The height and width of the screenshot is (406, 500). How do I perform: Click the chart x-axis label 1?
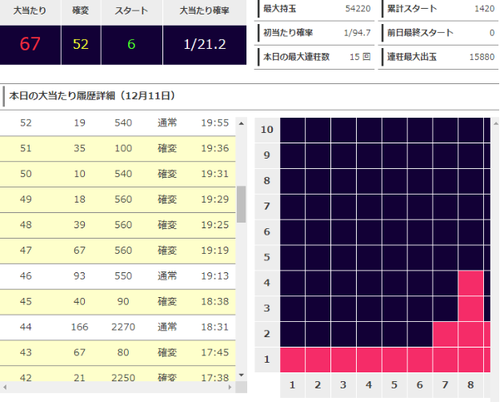click(292, 385)
